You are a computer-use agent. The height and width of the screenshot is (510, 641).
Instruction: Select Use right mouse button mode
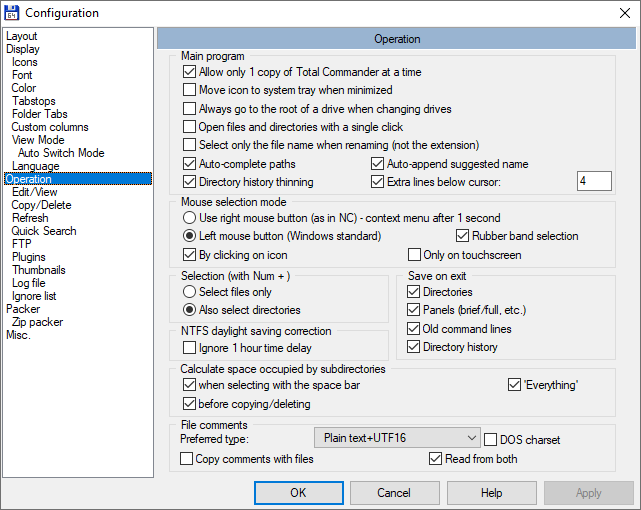click(189, 217)
